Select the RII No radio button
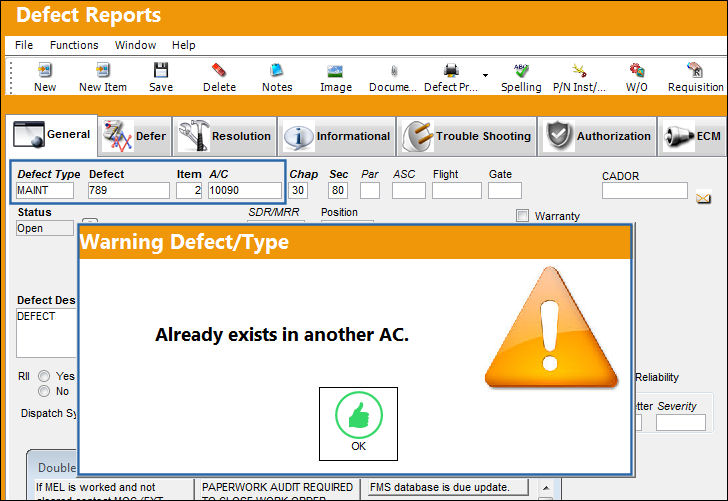This screenshot has height=501, width=728. coord(44,391)
